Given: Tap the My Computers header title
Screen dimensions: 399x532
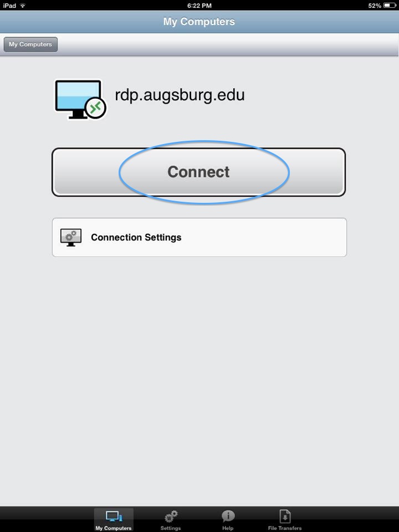Looking at the screenshot, I should point(199,22).
